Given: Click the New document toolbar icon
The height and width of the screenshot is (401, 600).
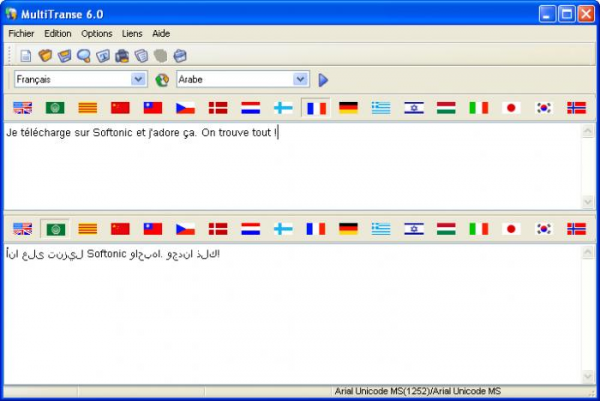Looking at the screenshot, I should [x=26, y=56].
